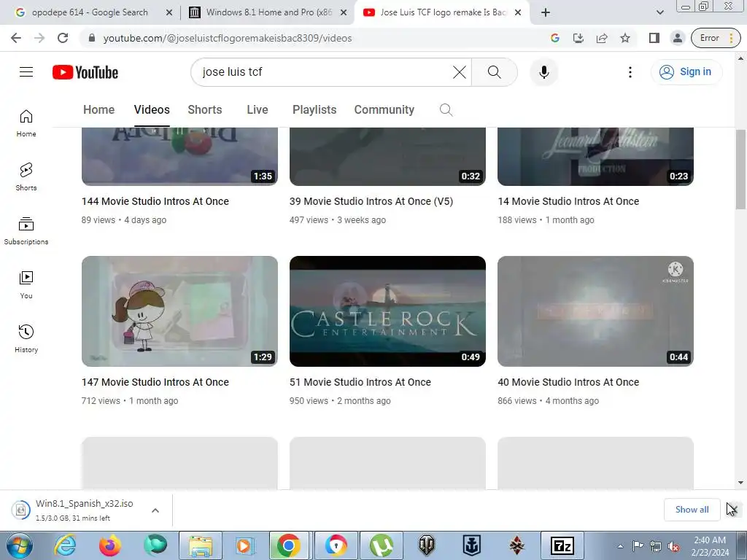Open uTorrent from the taskbar
The image size is (747, 560).
(x=381, y=545)
